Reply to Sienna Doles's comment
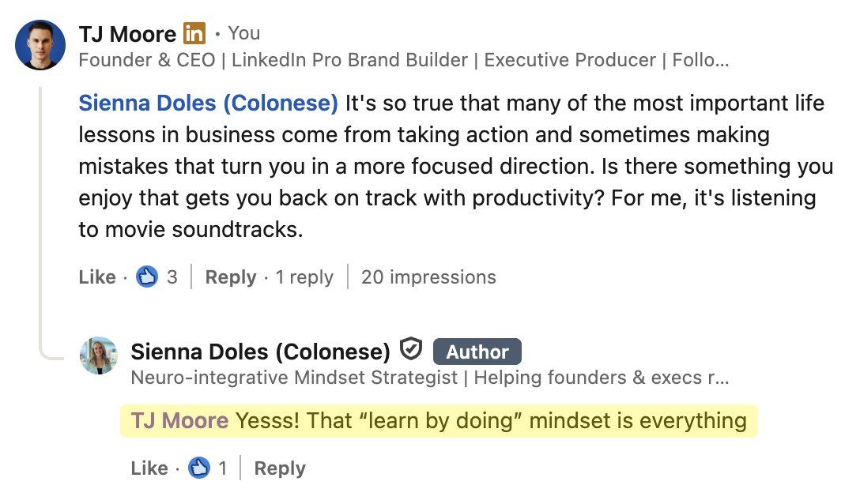This screenshot has height=504, width=860. [x=280, y=468]
